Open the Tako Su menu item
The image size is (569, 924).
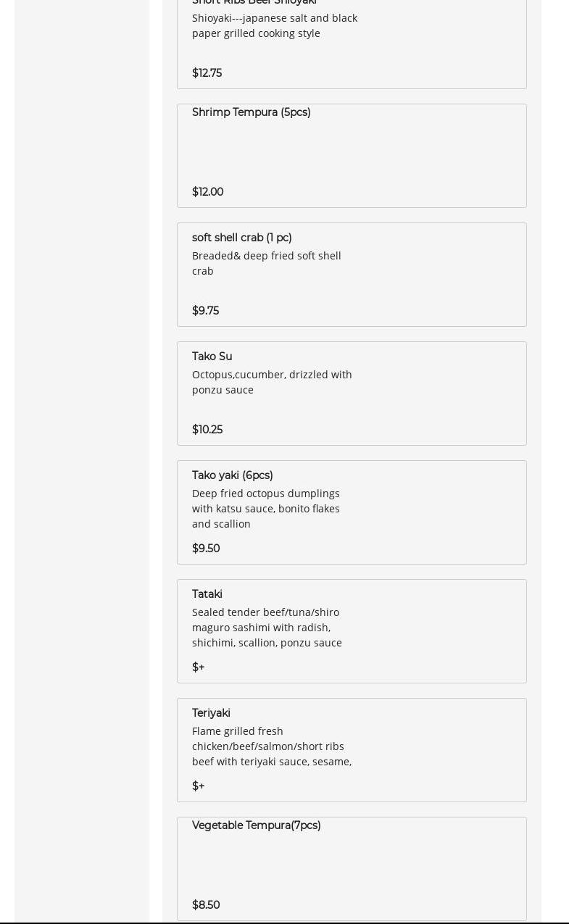212,357
